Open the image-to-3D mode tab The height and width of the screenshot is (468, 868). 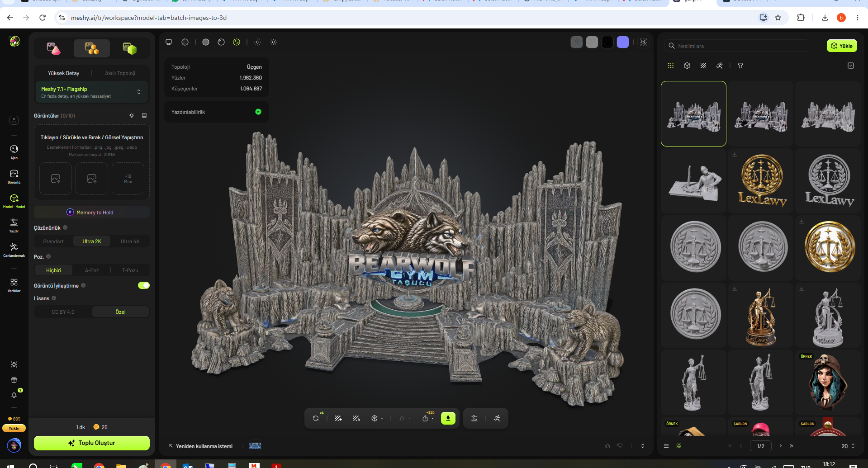53,48
